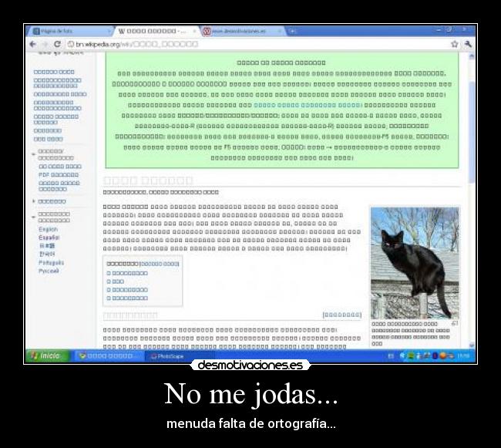The image size is (501, 448).
Task: Select PhotoScape in the taskbar
Action: click(179, 356)
